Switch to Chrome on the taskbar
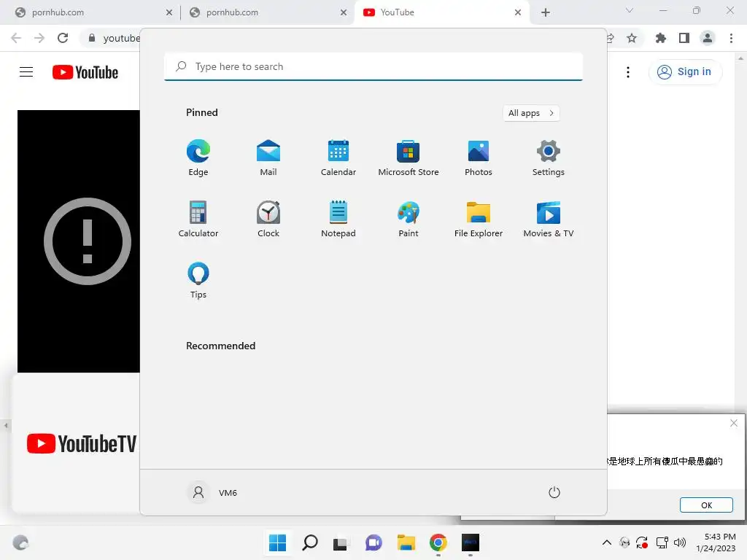Image resolution: width=747 pixels, height=560 pixels. pyautogui.click(x=438, y=542)
